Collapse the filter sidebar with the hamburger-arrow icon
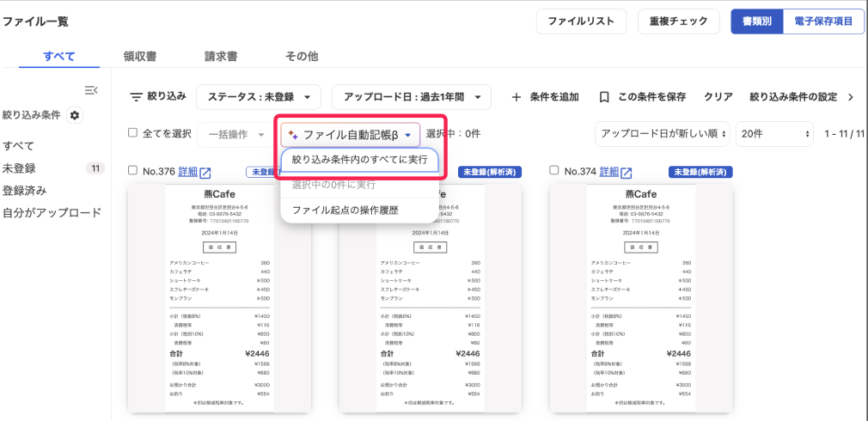868x421 pixels. [91, 89]
